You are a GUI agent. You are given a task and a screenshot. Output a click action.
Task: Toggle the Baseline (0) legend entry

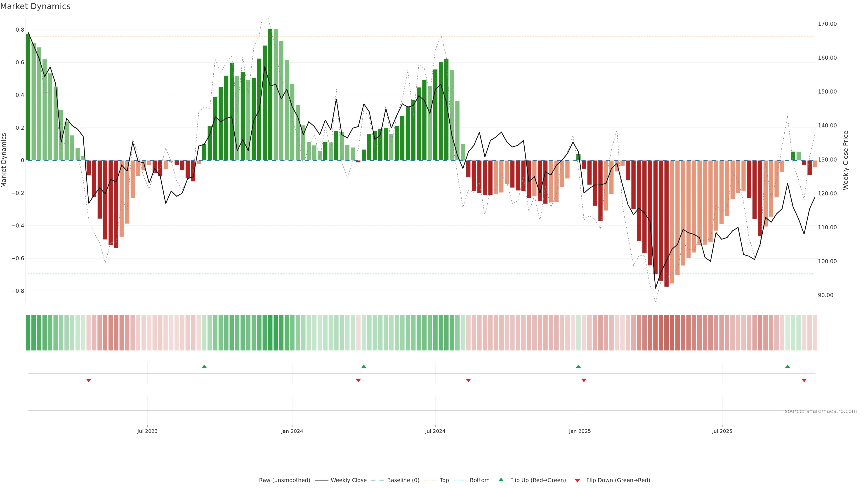pos(403,480)
